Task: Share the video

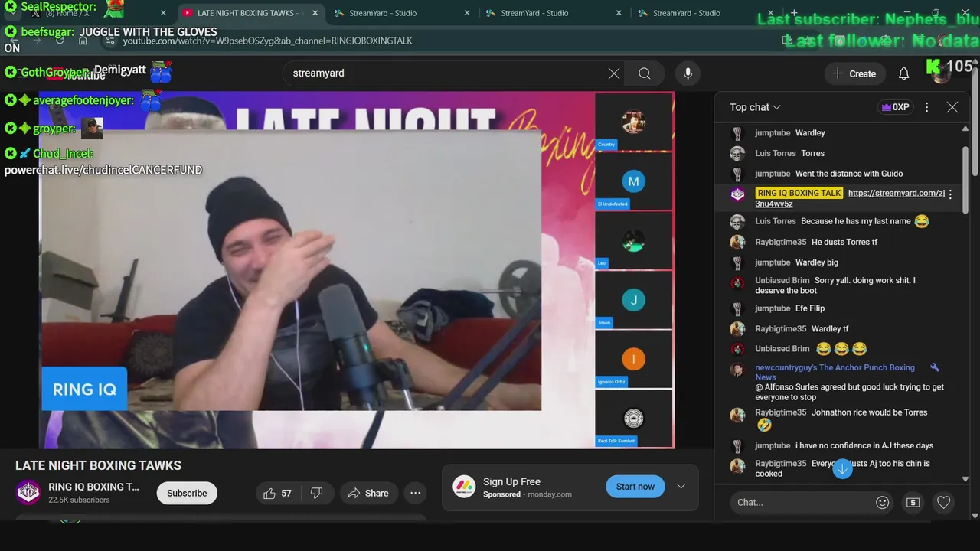Action: (367, 494)
